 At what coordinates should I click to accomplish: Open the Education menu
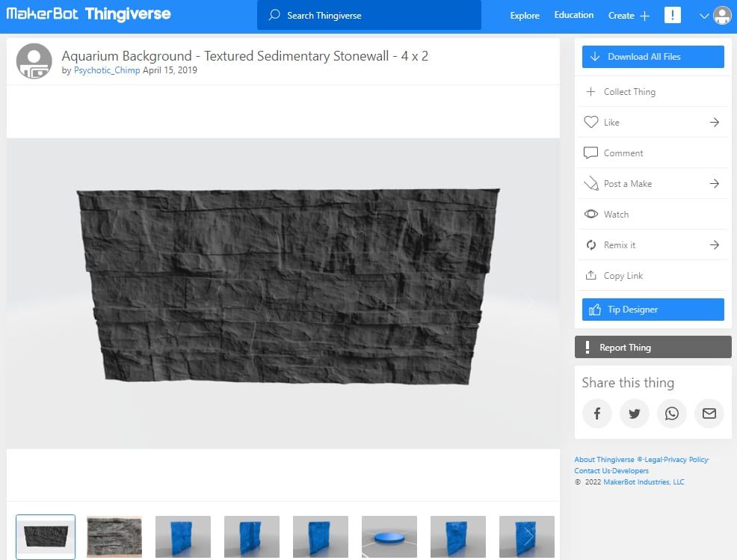(x=573, y=15)
